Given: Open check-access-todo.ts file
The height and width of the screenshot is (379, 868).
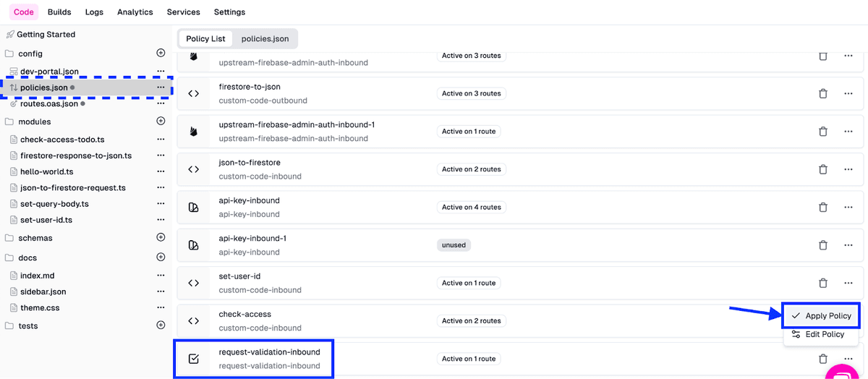Looking at the screenshot, I should point(62,140).
